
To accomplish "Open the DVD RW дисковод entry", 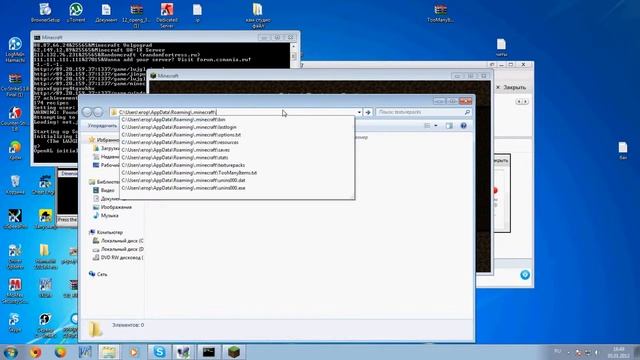I will (118, 258).
